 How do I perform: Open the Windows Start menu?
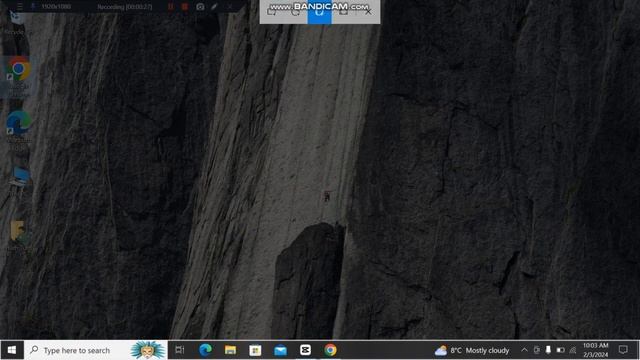pyautogui.click(x=12, y=350)
